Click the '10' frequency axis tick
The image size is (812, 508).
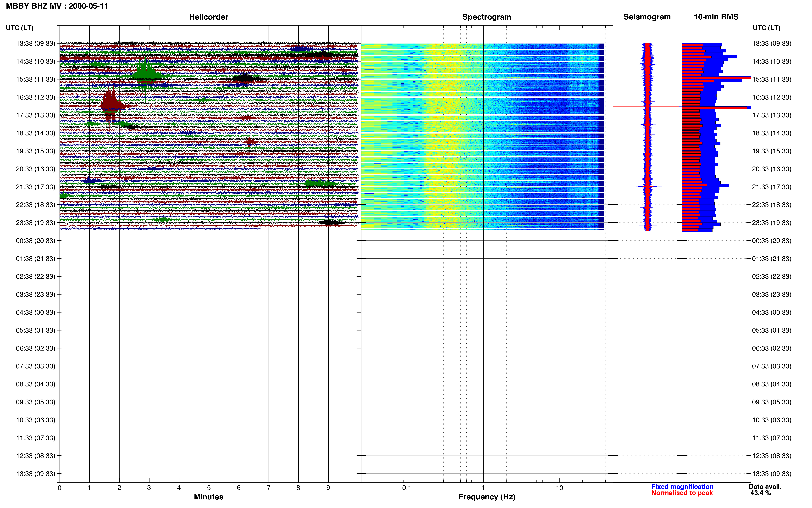point(559,487)
